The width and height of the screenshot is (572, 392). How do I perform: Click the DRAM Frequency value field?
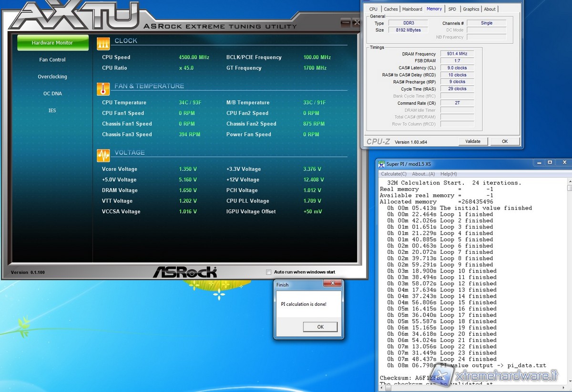[457, 54]
